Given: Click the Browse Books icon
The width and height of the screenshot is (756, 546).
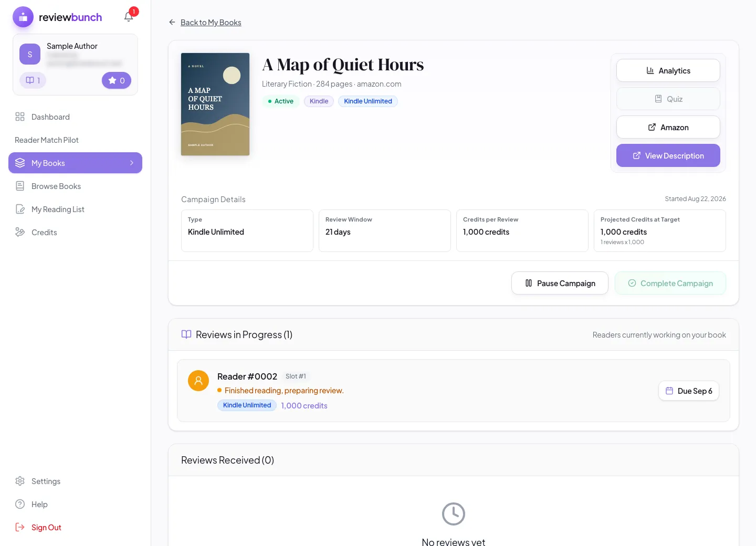Looking at the screenshot, I should (x=20, y=186).
